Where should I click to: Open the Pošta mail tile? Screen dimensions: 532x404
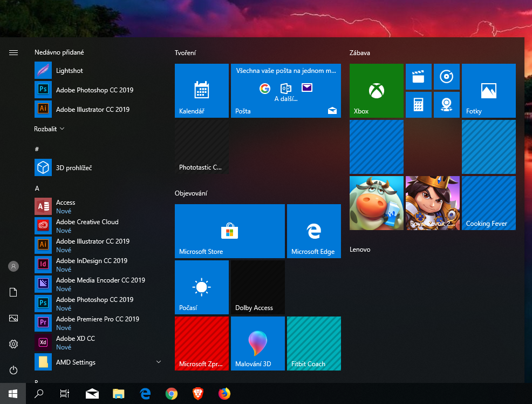[285, 91]
